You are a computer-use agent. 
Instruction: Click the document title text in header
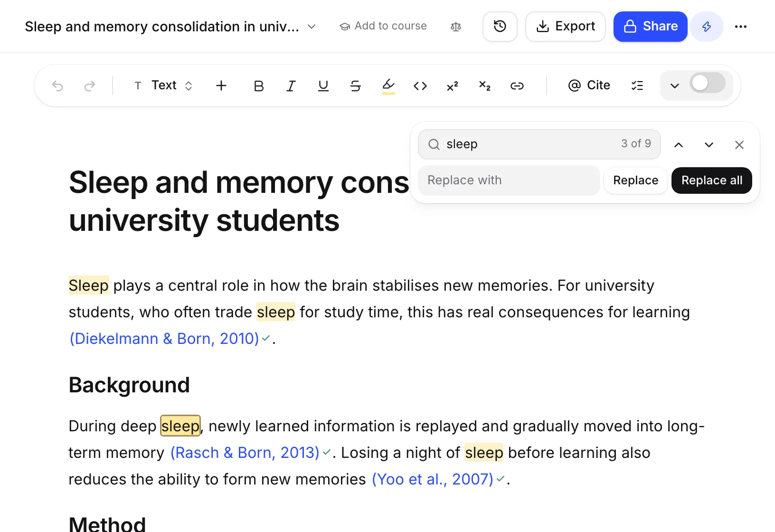click(162, 27)
